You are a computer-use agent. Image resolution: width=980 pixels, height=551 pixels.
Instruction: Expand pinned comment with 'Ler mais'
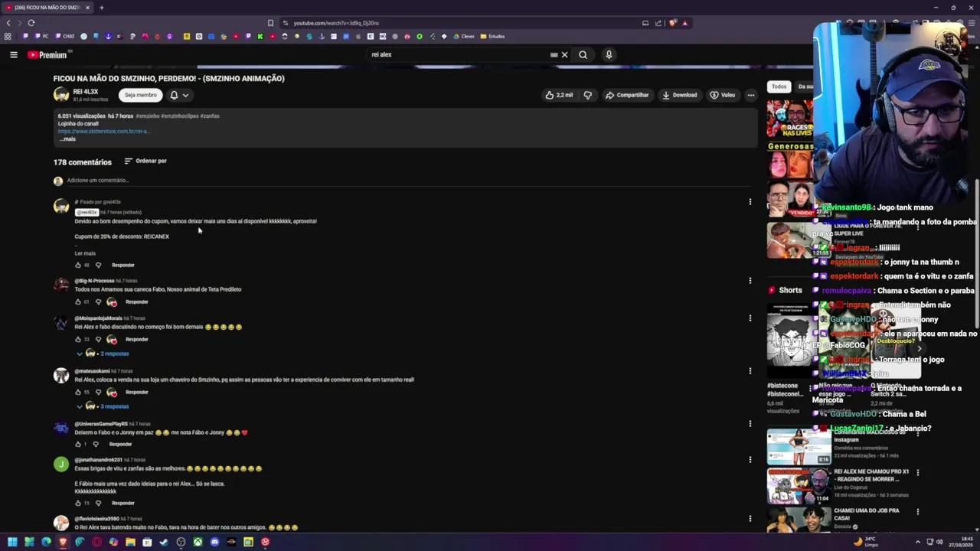[85, 253]
